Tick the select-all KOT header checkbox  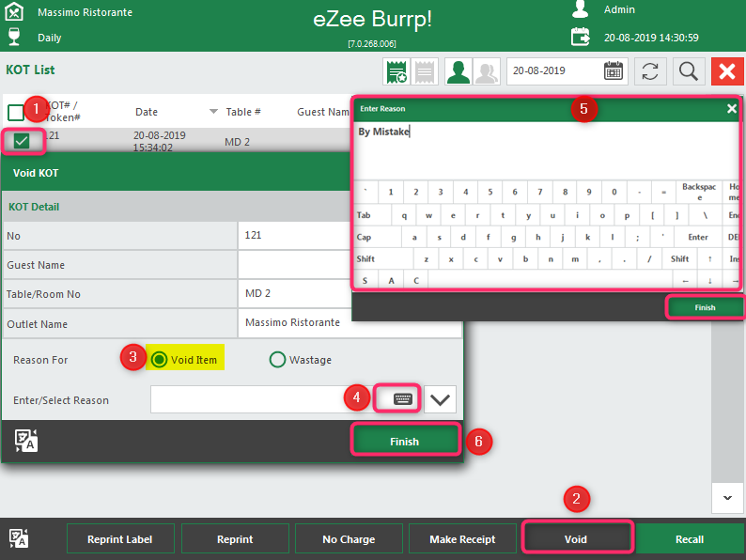16,113
